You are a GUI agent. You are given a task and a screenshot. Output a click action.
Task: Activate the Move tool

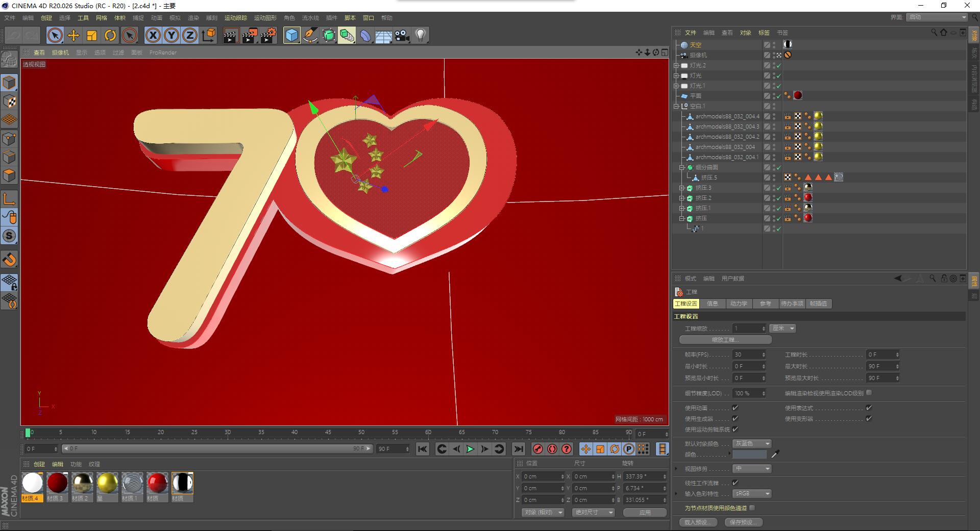(73, 35)
